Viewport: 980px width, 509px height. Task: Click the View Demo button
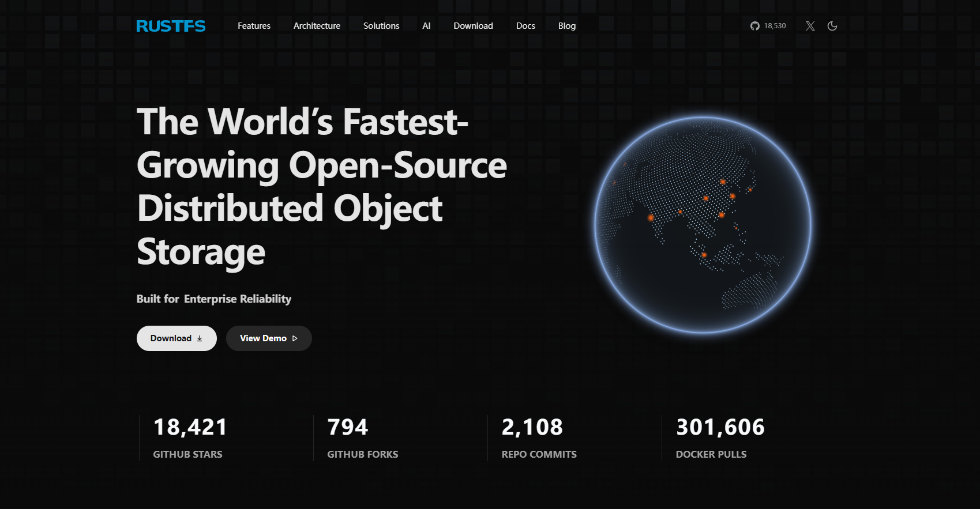coord(269,338)
